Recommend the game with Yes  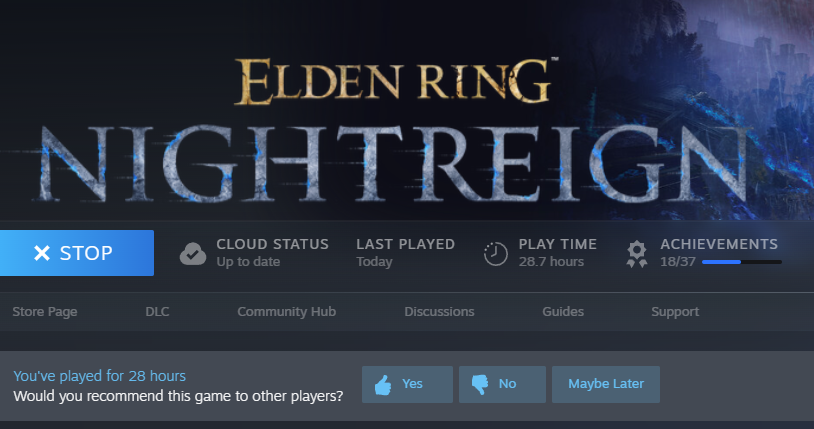coord(407,384)
